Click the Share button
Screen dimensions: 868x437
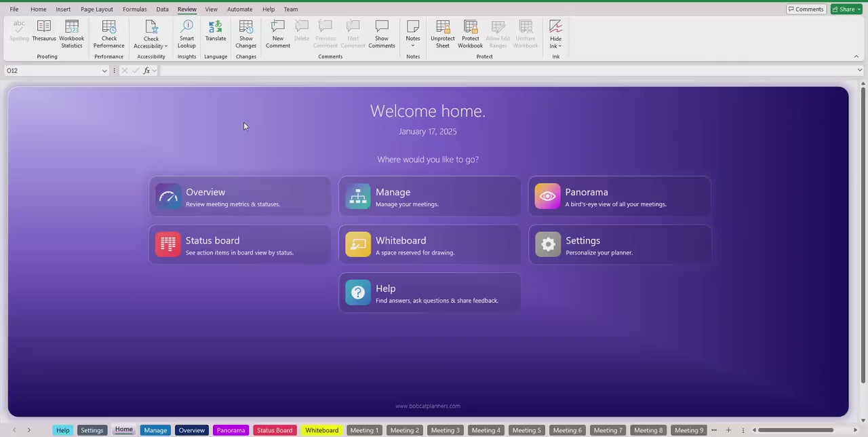847,9
